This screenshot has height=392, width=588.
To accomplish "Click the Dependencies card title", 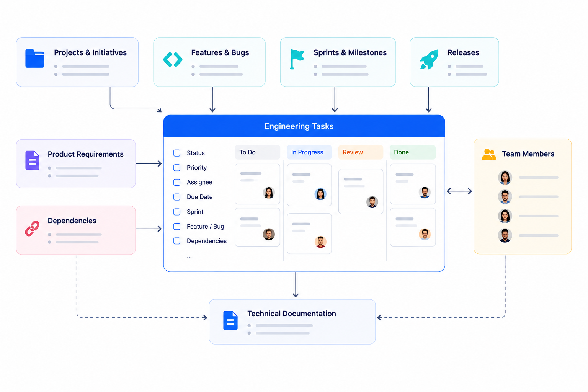I will pyautogui.click(x=72, y=220).
